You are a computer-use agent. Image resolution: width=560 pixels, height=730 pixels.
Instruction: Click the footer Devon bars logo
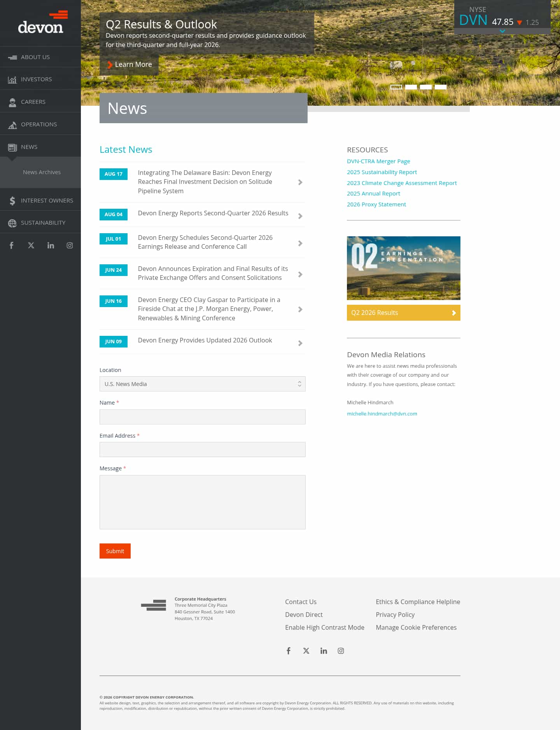(154, 605)
